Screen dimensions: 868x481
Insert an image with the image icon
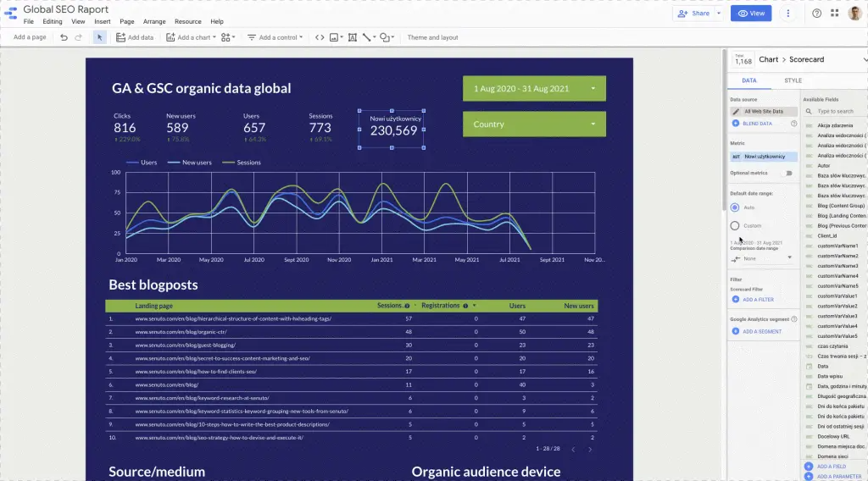click(x=336, y=37)
